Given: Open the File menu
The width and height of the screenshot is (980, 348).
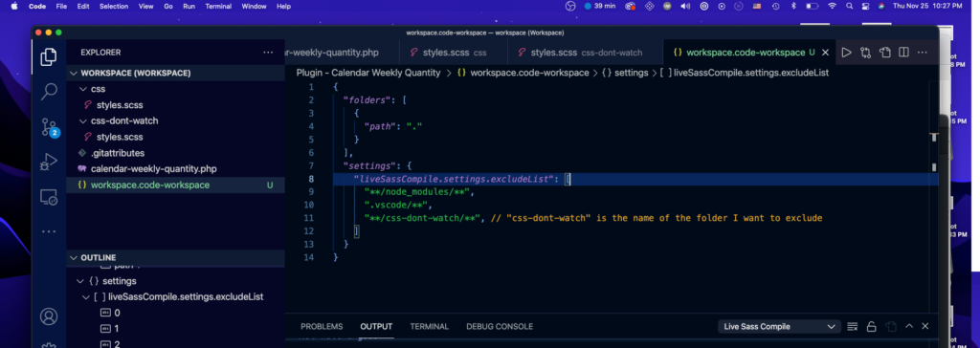Looking at the screenshot, I should pos(61,7).
